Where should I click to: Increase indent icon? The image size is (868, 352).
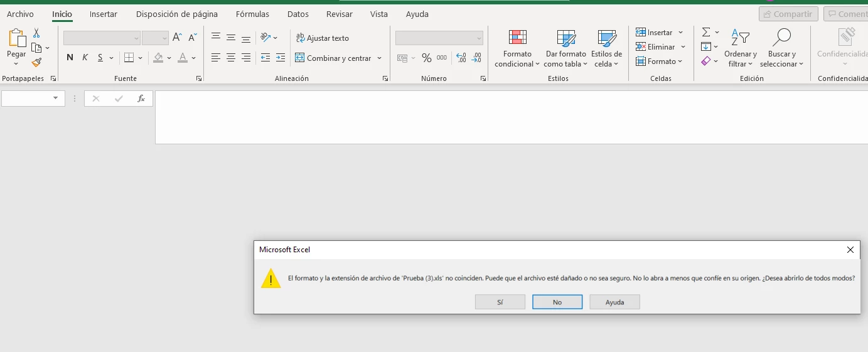point(281,58)
